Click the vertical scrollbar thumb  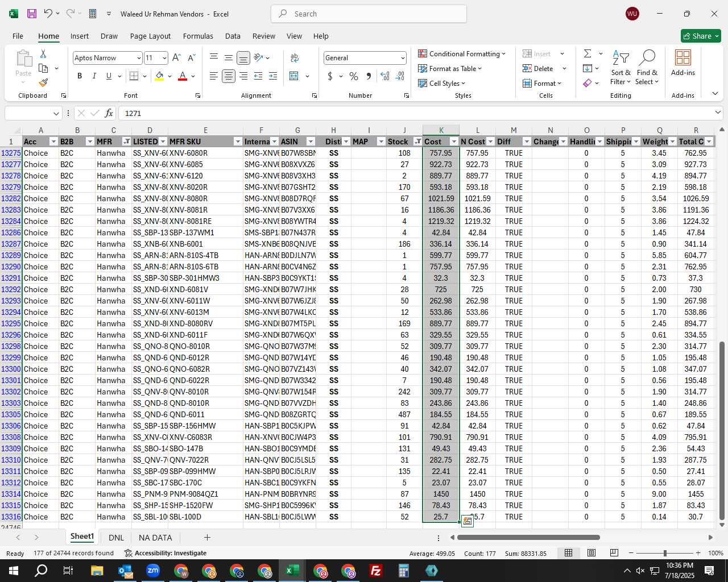tap(722, 431)
